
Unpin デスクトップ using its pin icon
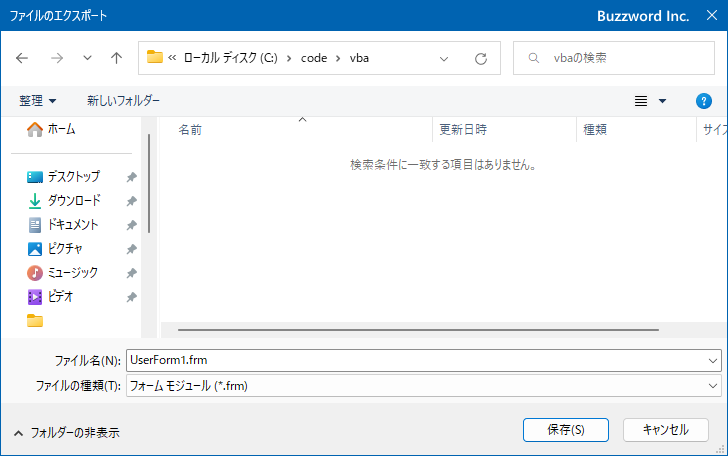132,177
